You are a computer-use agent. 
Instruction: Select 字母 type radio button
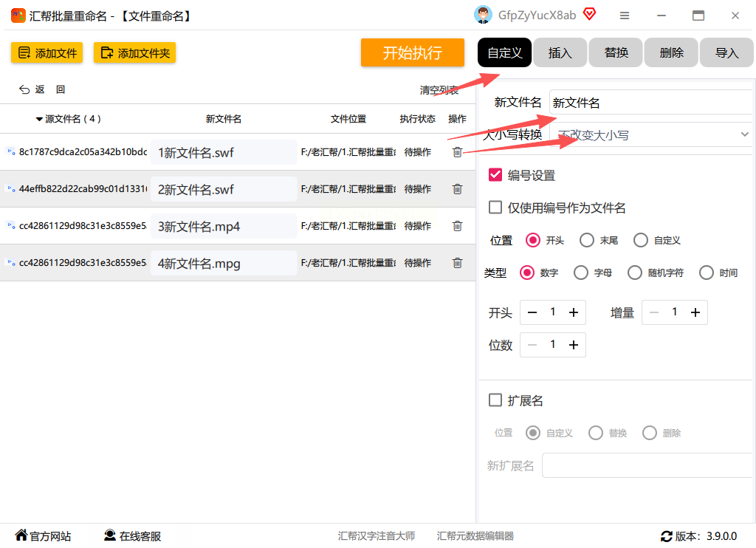[x=581, y=273]
